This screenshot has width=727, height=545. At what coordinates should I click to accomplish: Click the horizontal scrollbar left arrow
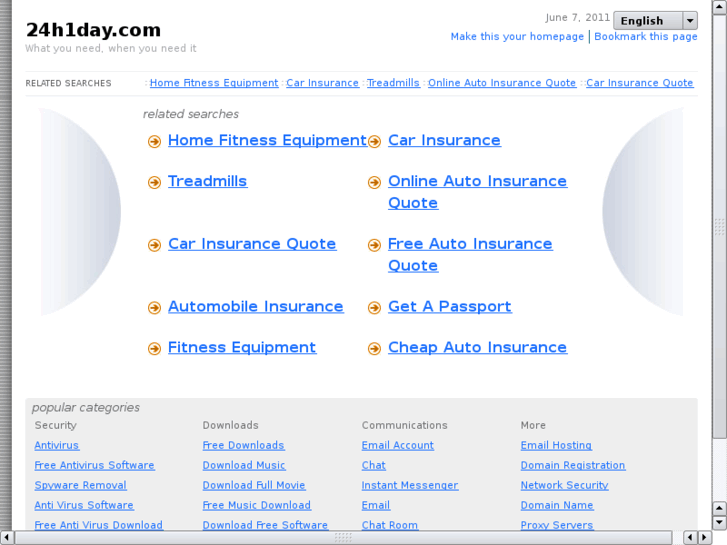click(6, 537)
